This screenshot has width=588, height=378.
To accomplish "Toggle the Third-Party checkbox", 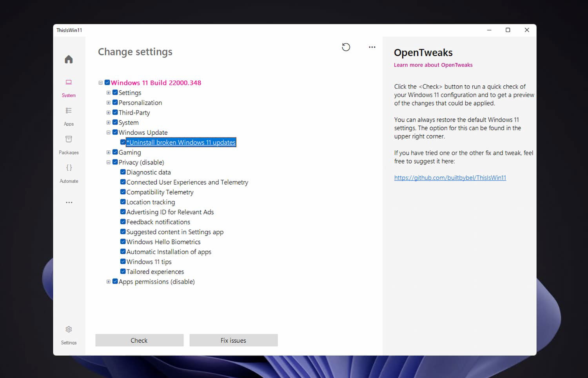I will pyautogui.click(x=115, y=112).
